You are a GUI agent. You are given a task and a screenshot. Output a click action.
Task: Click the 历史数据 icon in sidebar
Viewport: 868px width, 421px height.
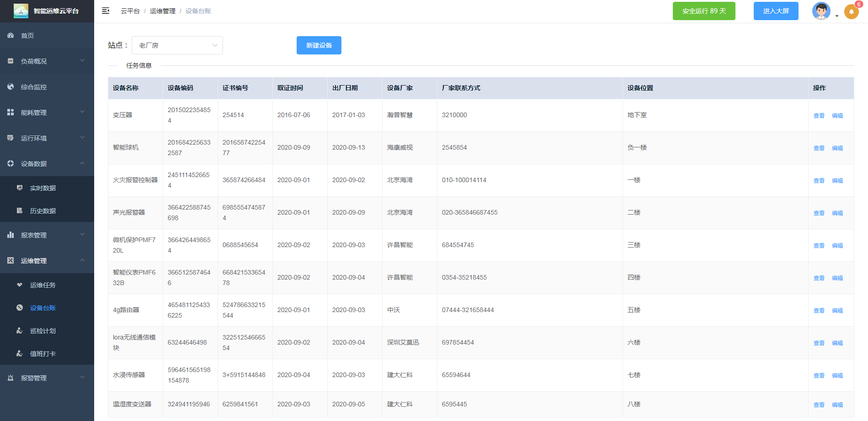(20, 210)
